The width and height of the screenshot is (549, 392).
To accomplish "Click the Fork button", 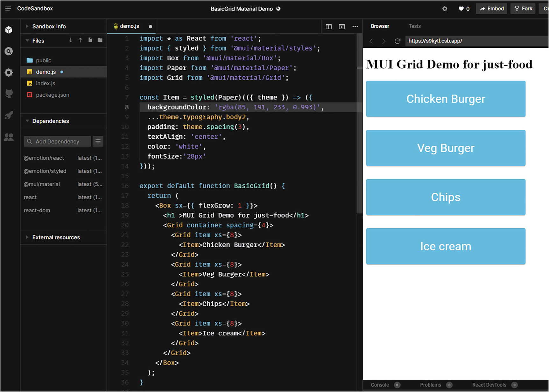I will [x=523, y=9].
